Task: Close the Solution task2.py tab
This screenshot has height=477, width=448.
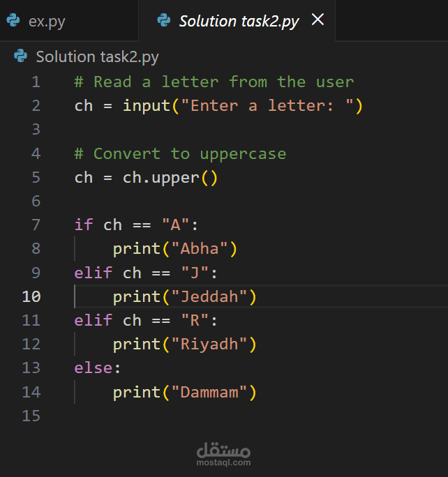Action: click(318, 20)
